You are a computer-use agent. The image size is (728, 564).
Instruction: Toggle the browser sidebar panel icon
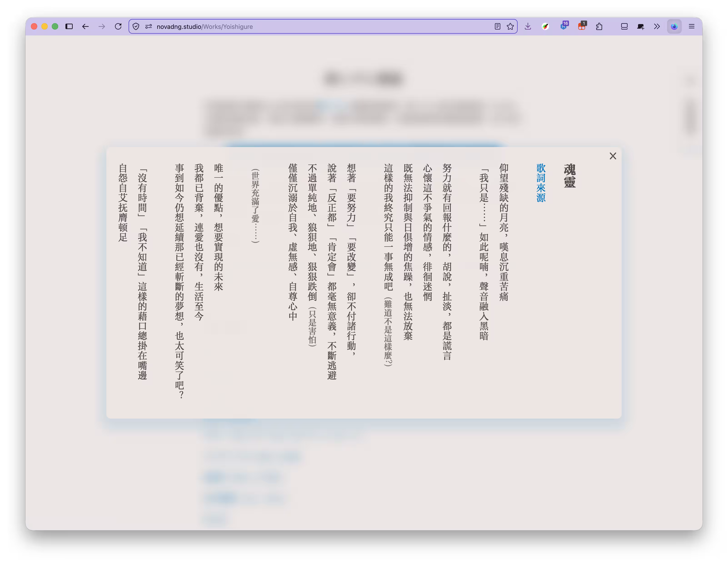point(69,26)
